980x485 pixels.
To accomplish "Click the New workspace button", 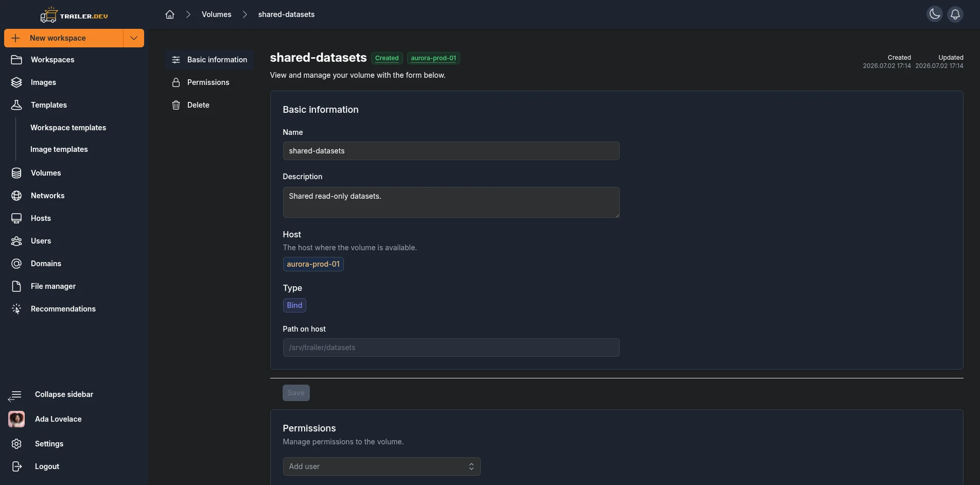I will click(x=64, y=38).
